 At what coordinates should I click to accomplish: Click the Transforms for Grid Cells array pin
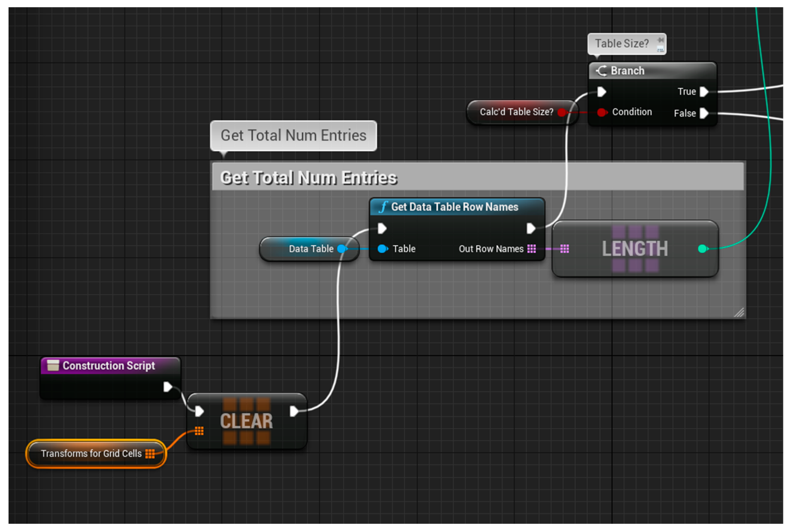point(149,454)
